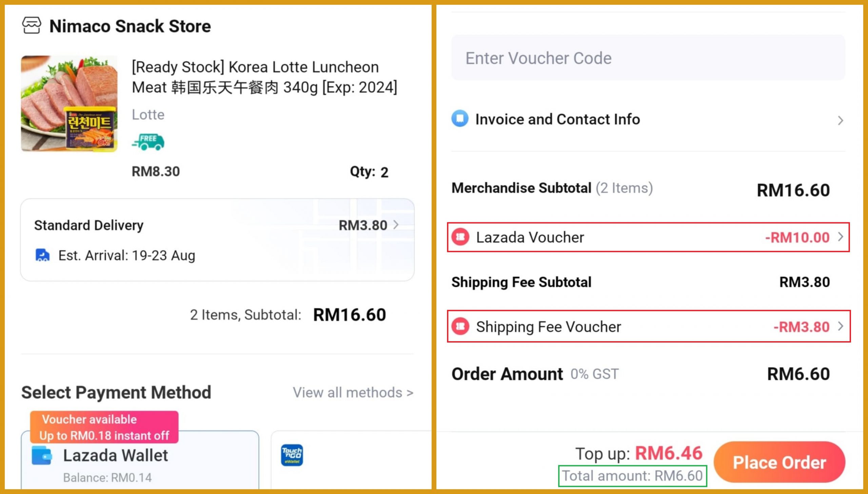Click View all methods link

[x=353, y=393]
